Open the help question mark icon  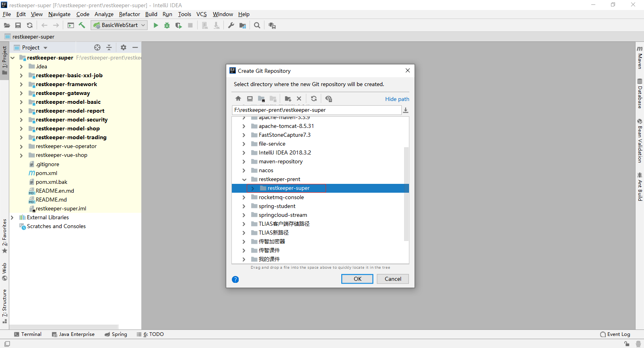[x=235, y=279]
